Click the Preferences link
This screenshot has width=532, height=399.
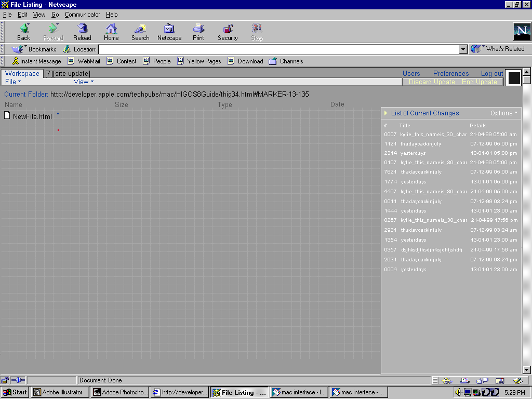coord(450,74)
